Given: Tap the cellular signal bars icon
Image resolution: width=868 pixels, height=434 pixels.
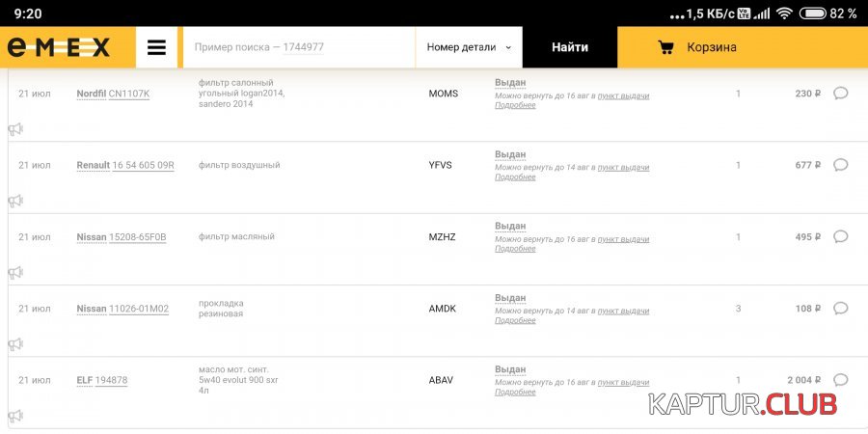Looking at the screenshot, I should click(762, 14).
